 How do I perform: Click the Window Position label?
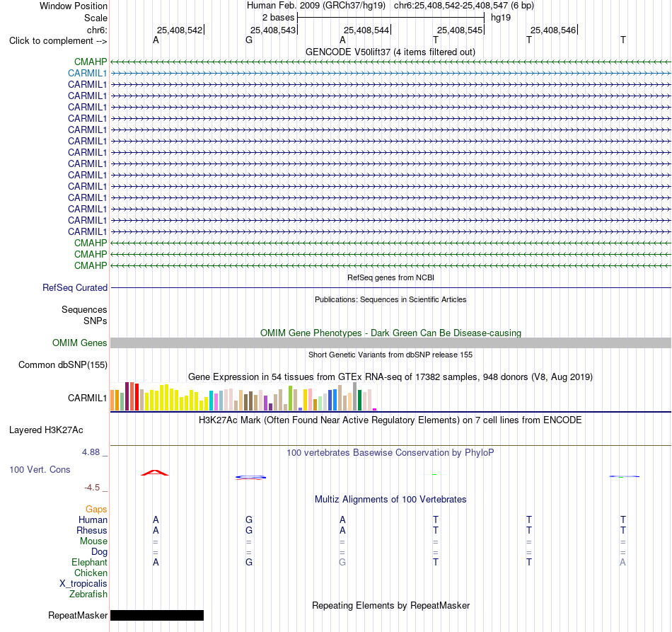(x=74, y=6)
